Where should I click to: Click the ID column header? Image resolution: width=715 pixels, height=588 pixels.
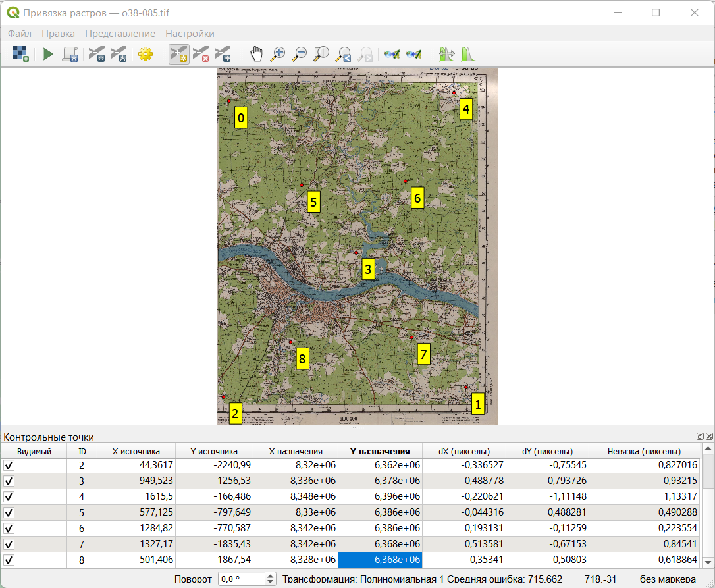82,451
